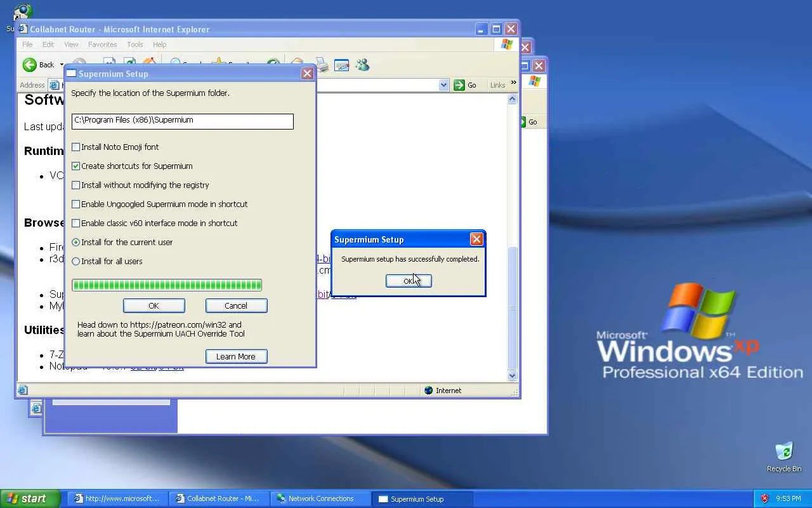Open the Back button history dropdown arrow
The image size is (812, 508).
coord(62,65)
